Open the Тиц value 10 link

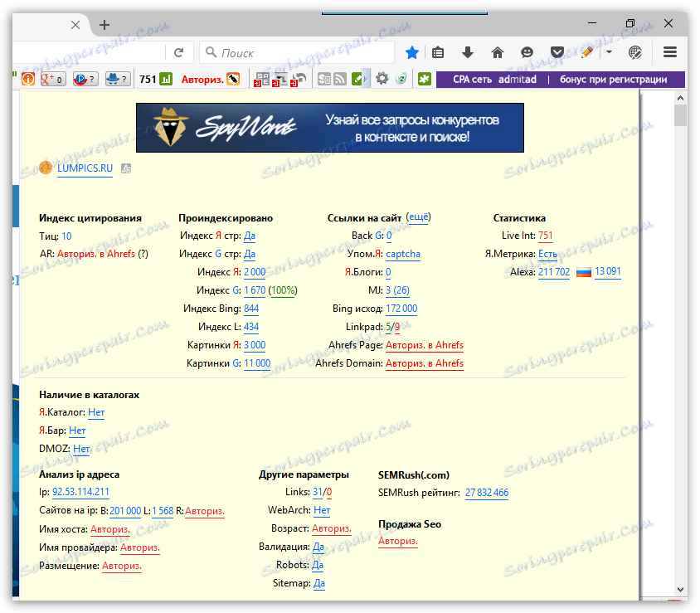click(x=66, y=236)
